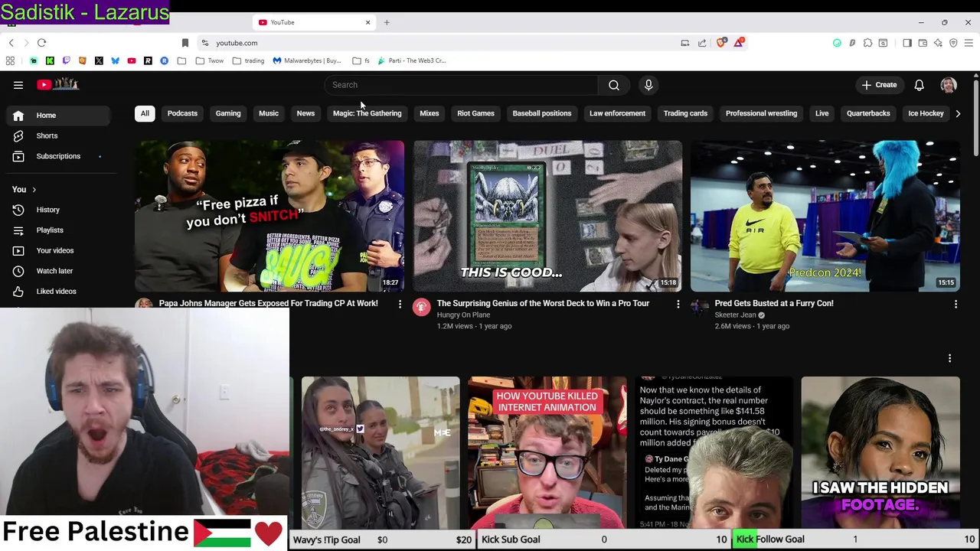The height and width of the screenshot is (551, 980).
Task: Select the Trading cards chip
Action: (685, 113)
